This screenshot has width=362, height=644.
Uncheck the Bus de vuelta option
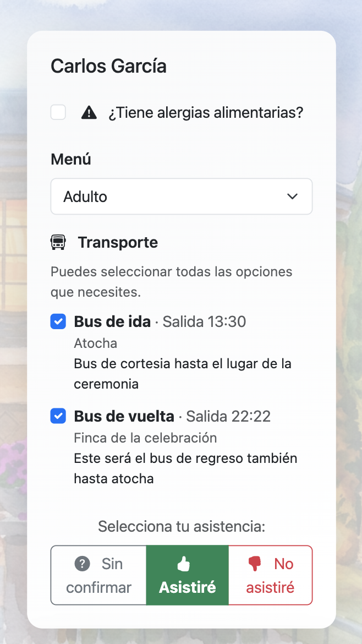click(58, 416)
